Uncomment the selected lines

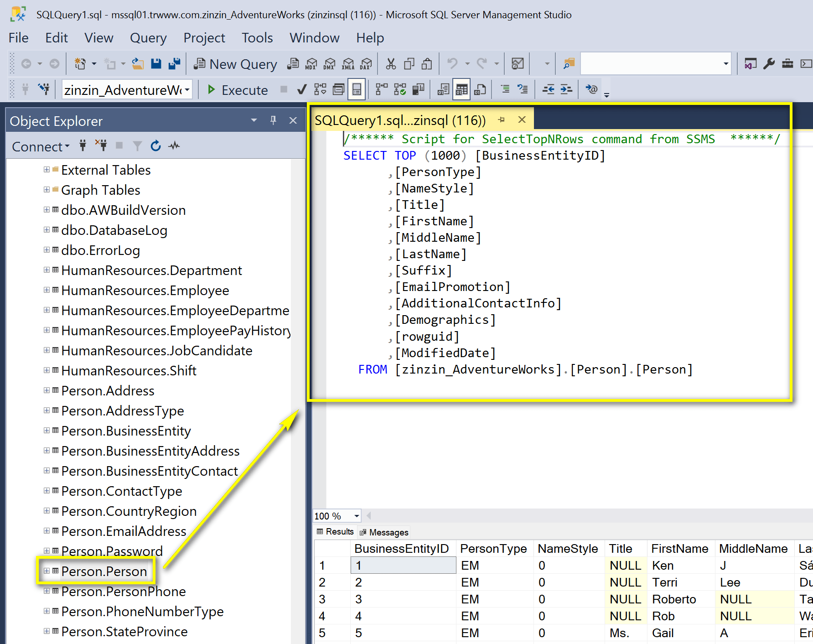tap(523, 89)
